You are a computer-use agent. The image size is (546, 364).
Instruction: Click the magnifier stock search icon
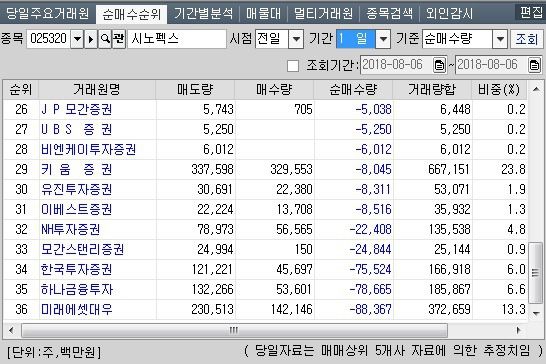click(x=104, y=39)
